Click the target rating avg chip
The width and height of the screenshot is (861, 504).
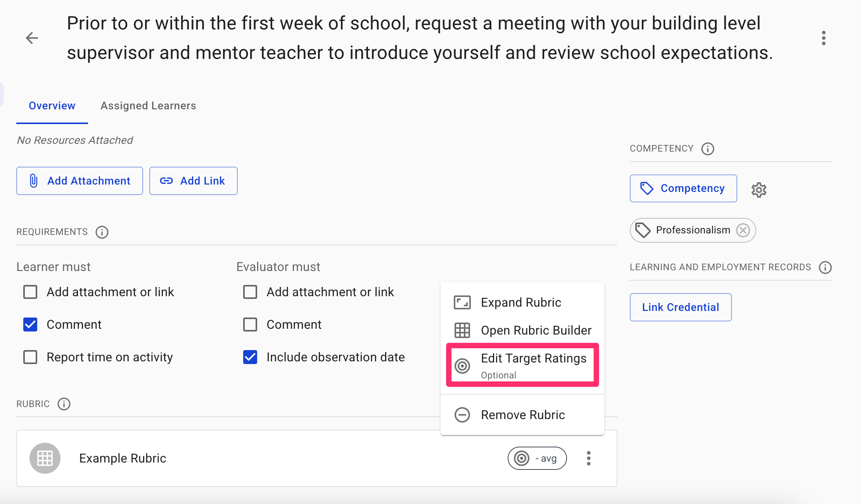coord(537,458)
